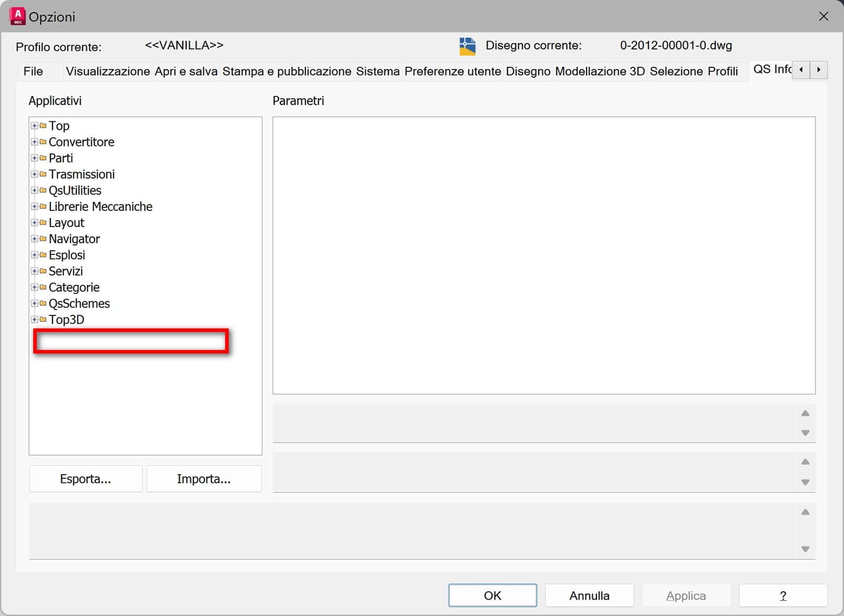844x616 pixels.
Task: Select the QsSchemes folder icon
Action: [x=43, y=303]
